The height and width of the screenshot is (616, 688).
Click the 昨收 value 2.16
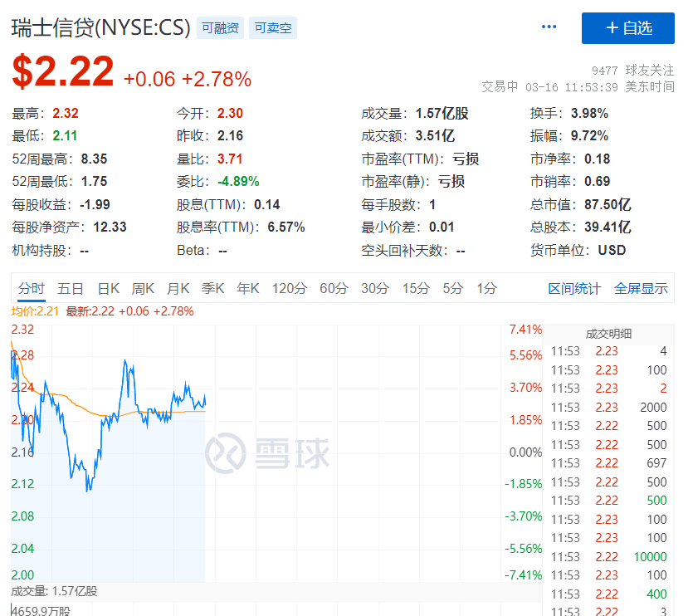tap(230, 136)
